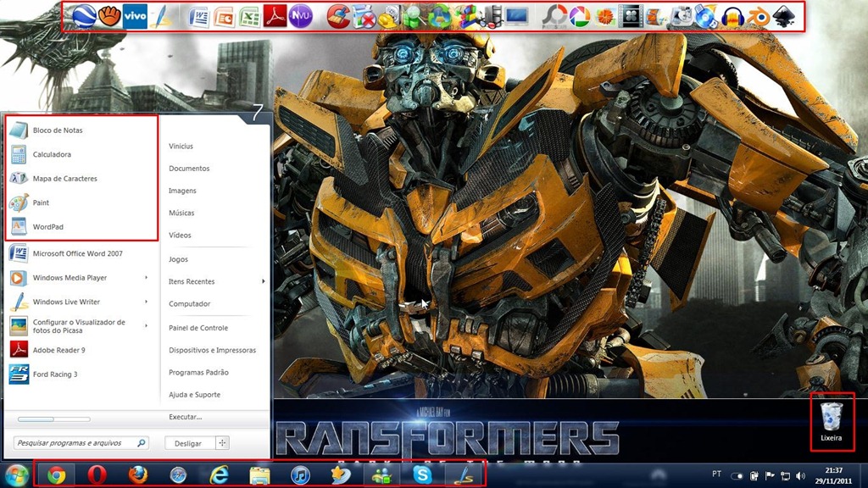Open Dispositivos e Impressoras
Image resolution: width=868 pixels, height=488 pixels.
[x=213, y=350]
